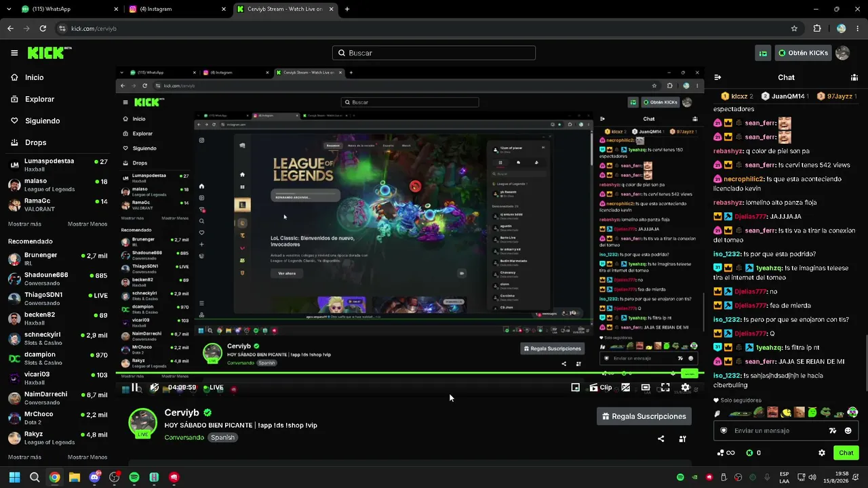This screenshot has height=488, width=868.
Task: Open Drops in the sidebar
Action: tap(35, 142)
